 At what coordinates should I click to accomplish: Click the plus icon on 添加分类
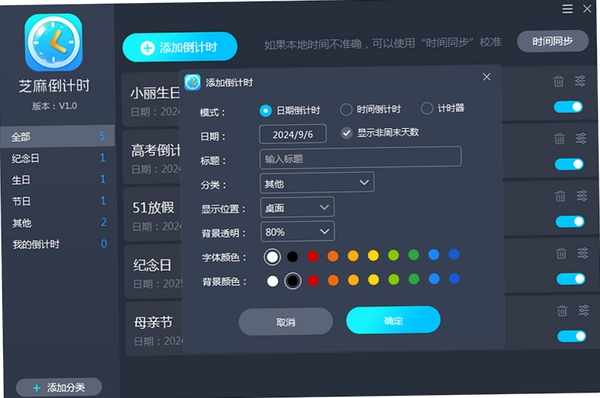pyautogui.click(x=36, y=388)
